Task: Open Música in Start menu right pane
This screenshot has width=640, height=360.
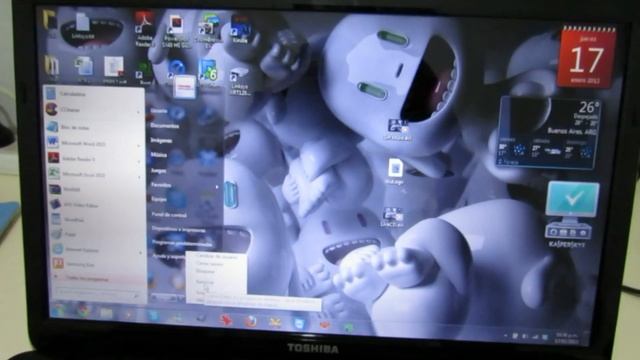Action: click(x=159, y=155)
